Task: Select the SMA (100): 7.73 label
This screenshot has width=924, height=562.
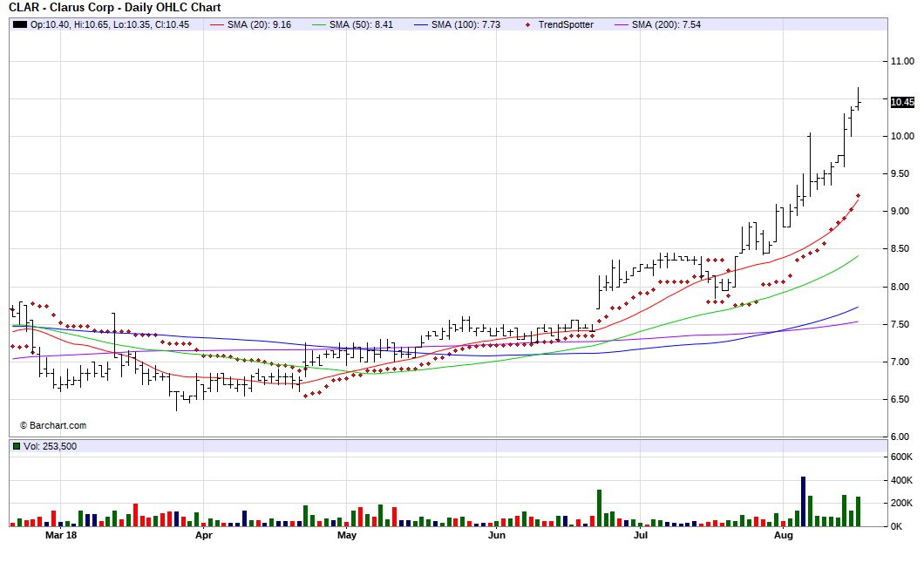Action: coord(465,24)
